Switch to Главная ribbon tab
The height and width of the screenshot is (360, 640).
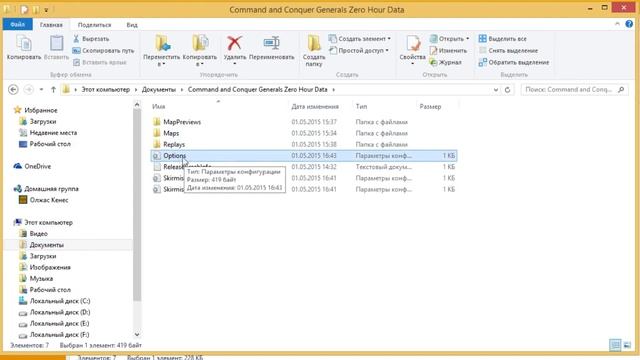point(51,25)
